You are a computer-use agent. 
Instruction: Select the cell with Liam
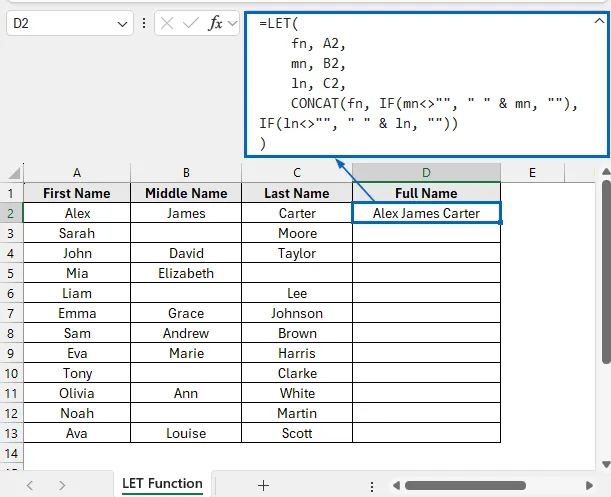(x=77, y=293)
